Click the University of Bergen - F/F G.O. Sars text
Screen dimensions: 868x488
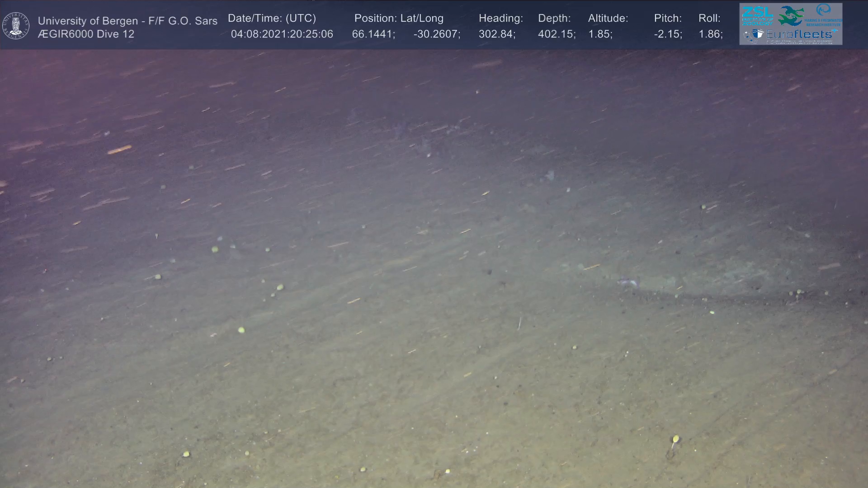click(127, 21)
